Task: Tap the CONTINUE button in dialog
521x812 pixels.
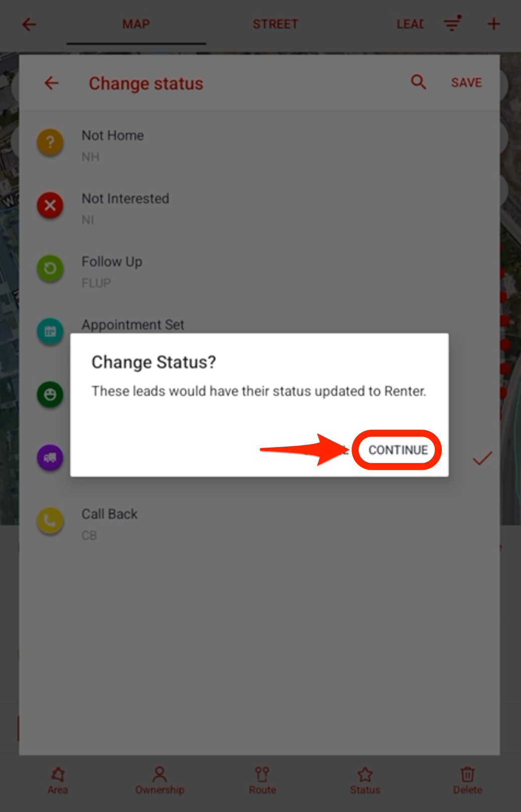Action: 398,450
